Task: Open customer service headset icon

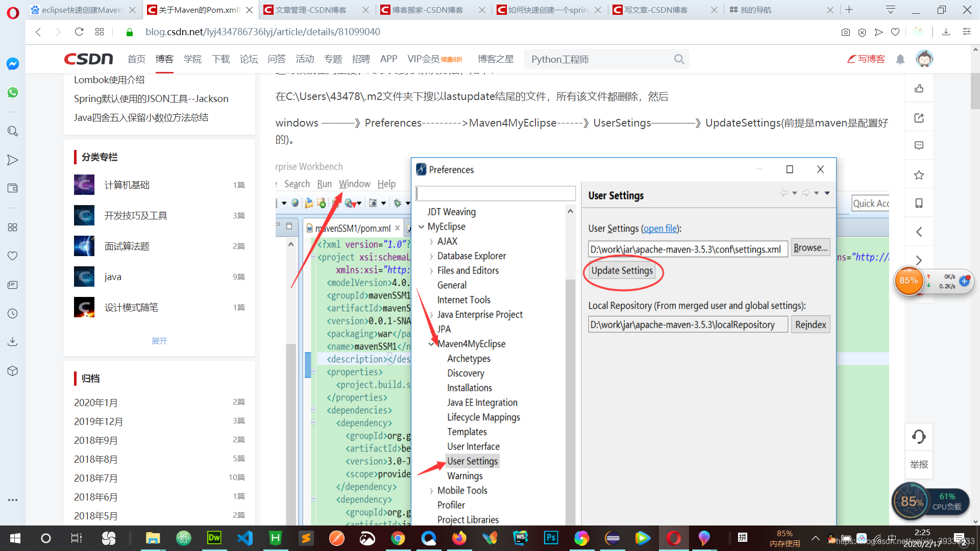Action: 919,437
